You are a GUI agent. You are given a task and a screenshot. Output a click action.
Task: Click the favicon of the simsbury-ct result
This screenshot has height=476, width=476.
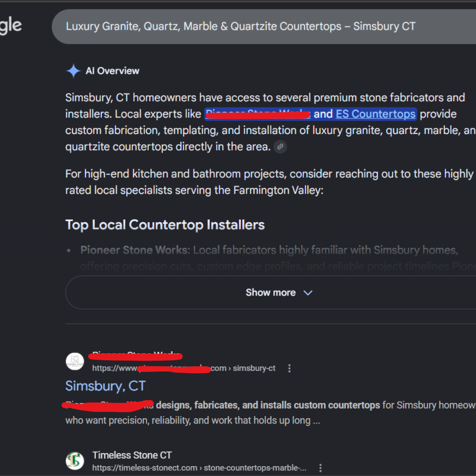pos(75,361)
